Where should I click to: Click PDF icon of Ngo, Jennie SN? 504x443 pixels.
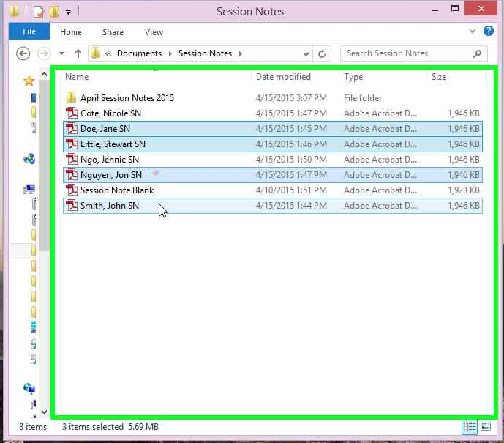72,160
